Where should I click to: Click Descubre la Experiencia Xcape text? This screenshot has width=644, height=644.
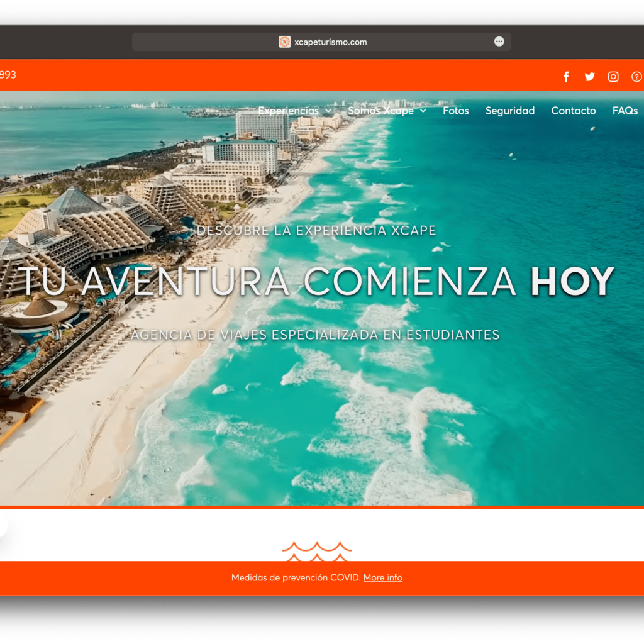pyautogui.click(x=316, y=230)
